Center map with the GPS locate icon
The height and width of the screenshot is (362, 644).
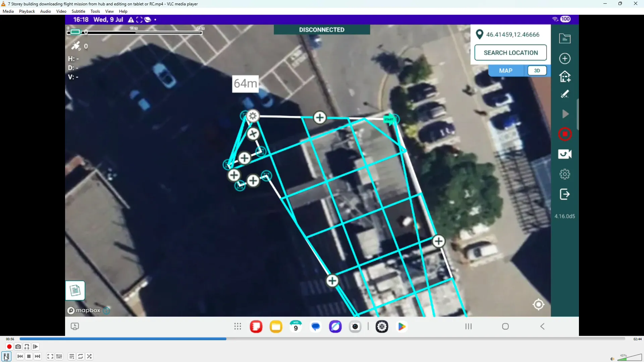[x=539, y=304]
